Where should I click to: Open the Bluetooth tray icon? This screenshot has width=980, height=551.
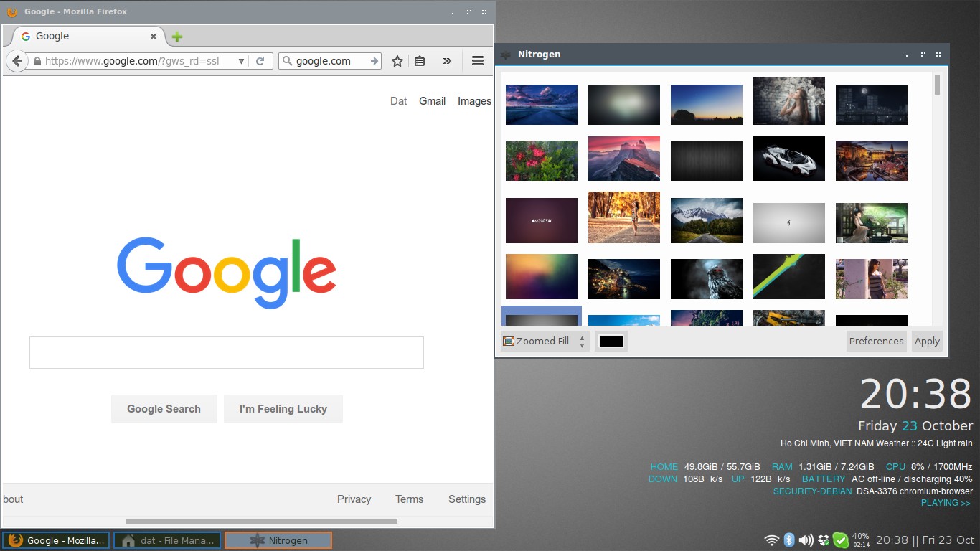tap(789, 540)
